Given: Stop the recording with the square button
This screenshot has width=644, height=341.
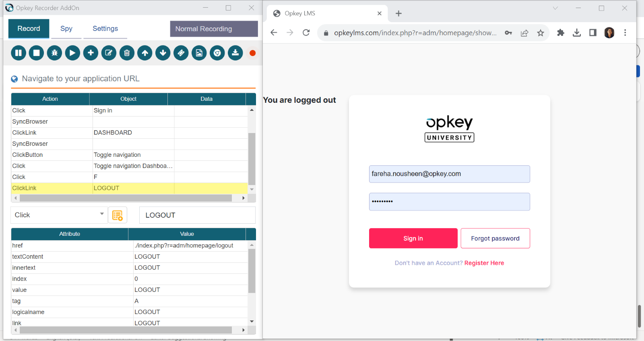Looking at the screenshot, I should pyautogui.click(x=36, y=53).
